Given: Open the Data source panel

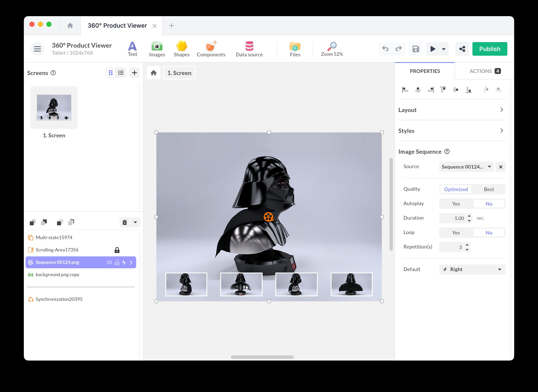Looking at the screenshot, I should (249, 49).
